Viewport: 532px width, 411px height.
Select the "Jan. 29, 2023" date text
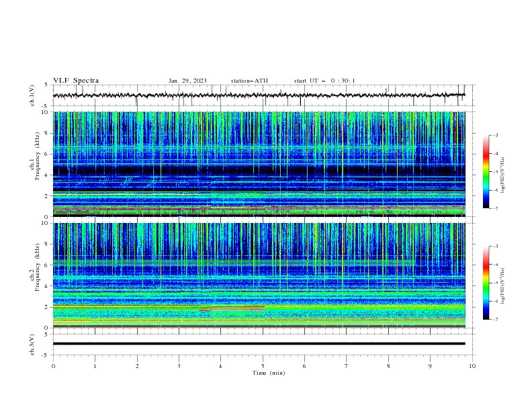pos(187,81)
